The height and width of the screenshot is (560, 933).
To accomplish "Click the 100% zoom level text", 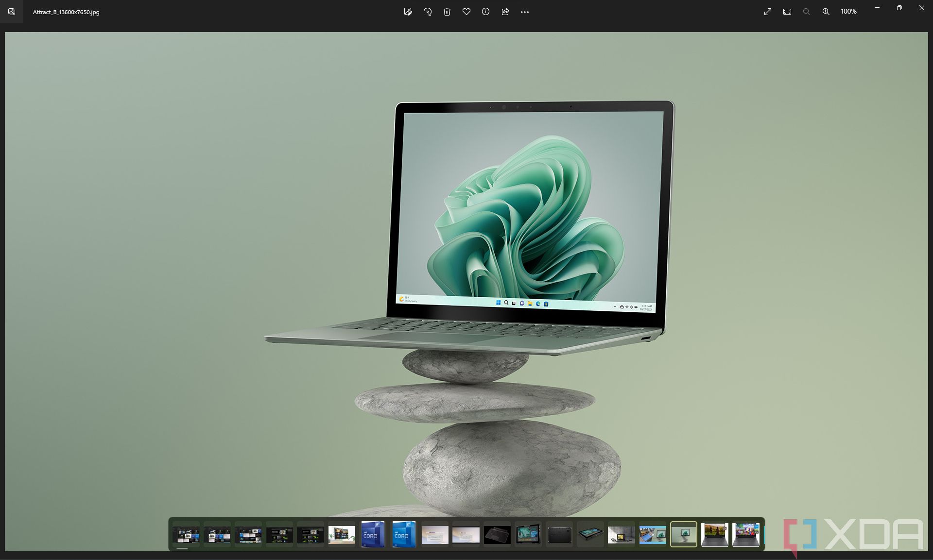I will pyautogui.click(x=848, y=12).
